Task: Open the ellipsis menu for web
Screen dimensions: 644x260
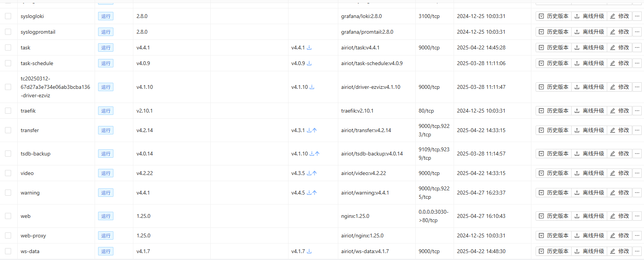Action: pyautogui.click(x=637, y=216)
